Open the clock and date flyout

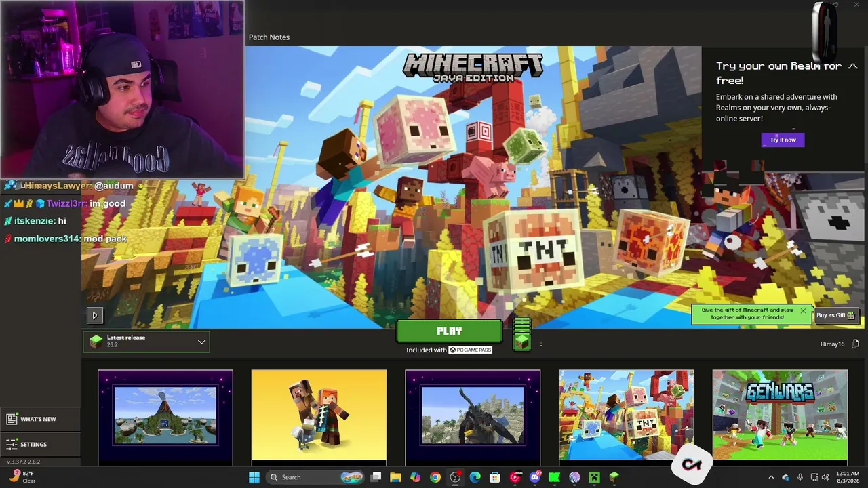click(848, 477)
